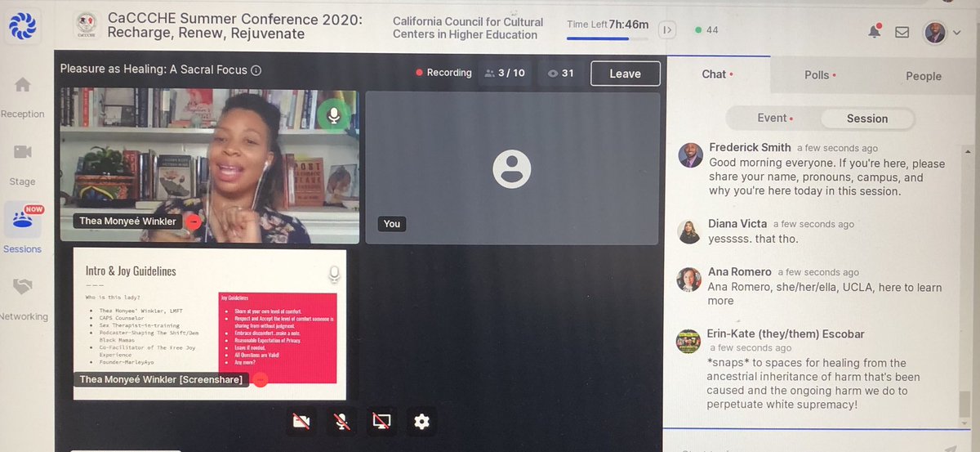The height and width of the screenshot is (452, 980).
Task: Open the Sessions list in sidebar
Action: [x=23, y=230]
